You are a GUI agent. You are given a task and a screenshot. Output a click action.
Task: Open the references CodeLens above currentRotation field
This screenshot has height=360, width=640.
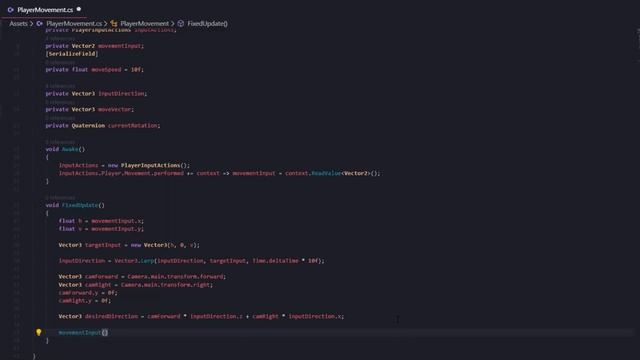point(60,118)
